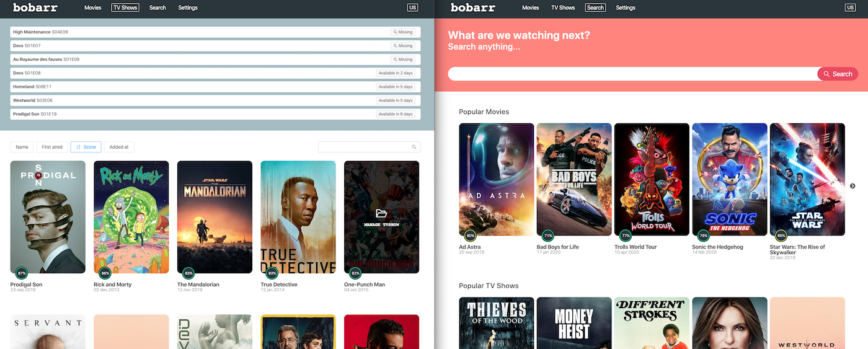
Task: Click the 71% score badge on Bad Boys for Life
Action: [548, 236]
